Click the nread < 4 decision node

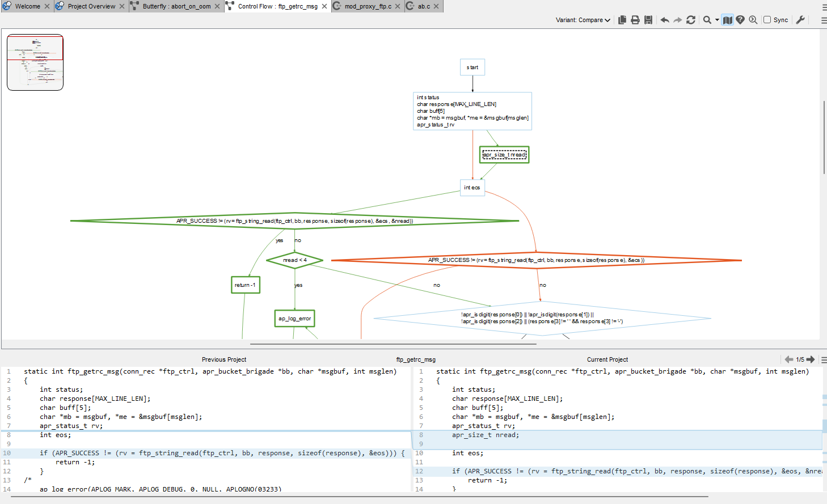[295, 260]
